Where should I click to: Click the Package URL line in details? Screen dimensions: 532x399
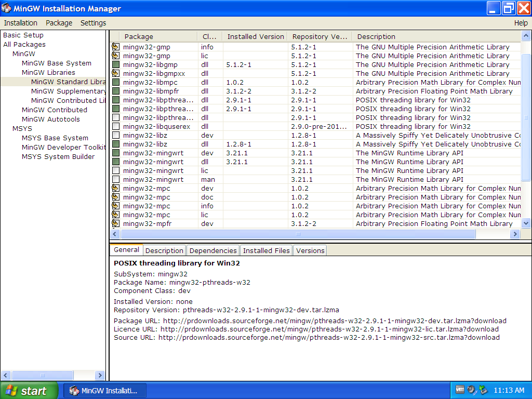click(310, 321)
